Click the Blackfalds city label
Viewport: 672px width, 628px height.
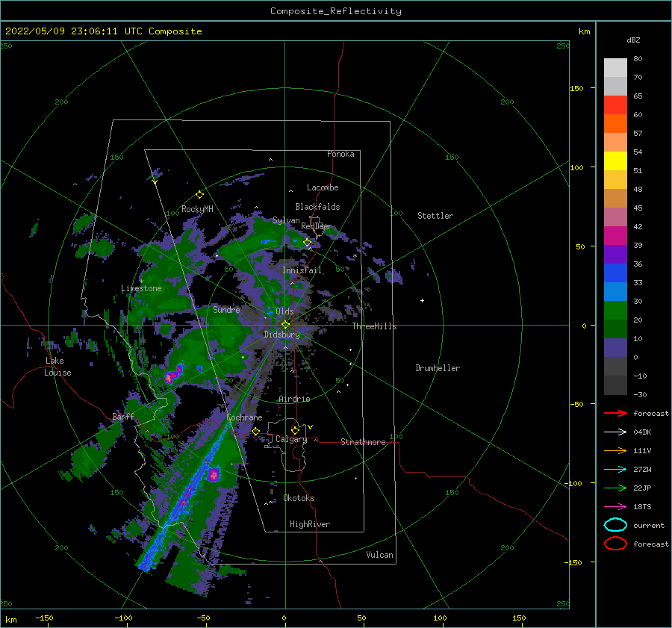point(317,207)
